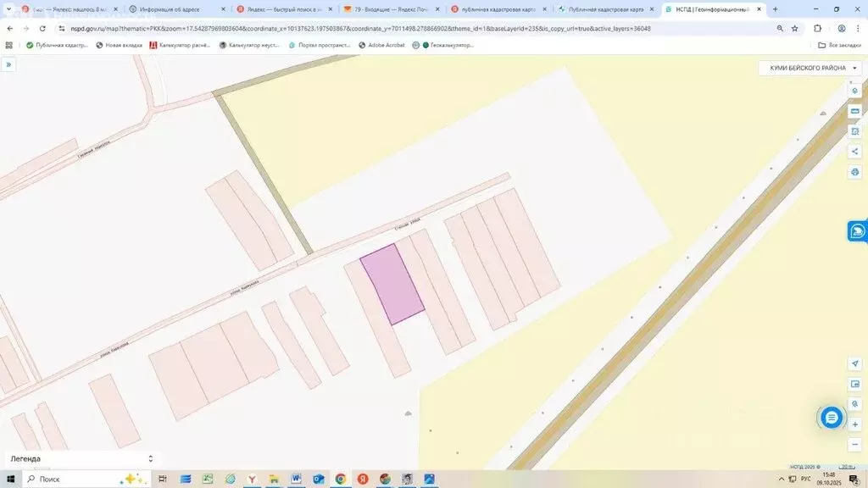Viewport: 868px width, 488px height.
Task: Show hidden system tray icons
Action: [781, 480]
